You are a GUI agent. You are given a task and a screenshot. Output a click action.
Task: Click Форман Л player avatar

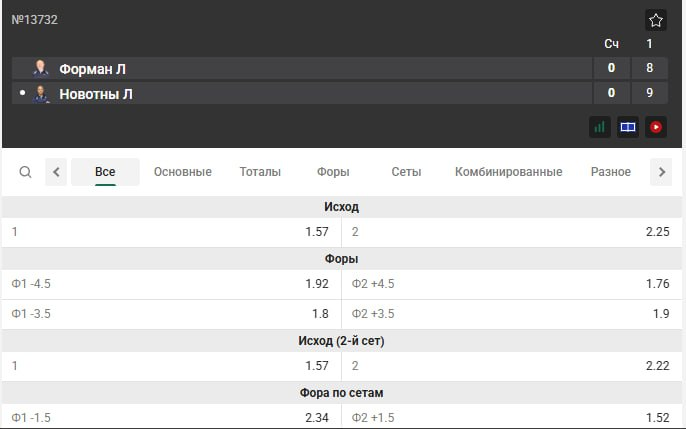click(x=41, y=68)
